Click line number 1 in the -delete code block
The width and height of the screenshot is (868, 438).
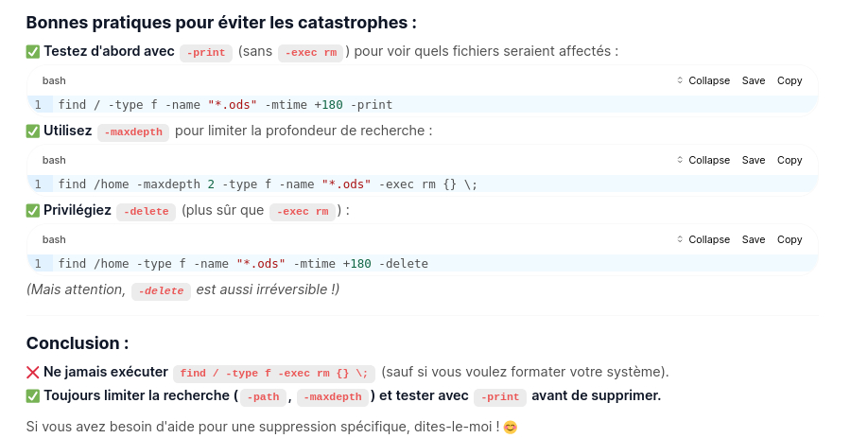pos(38,263)
